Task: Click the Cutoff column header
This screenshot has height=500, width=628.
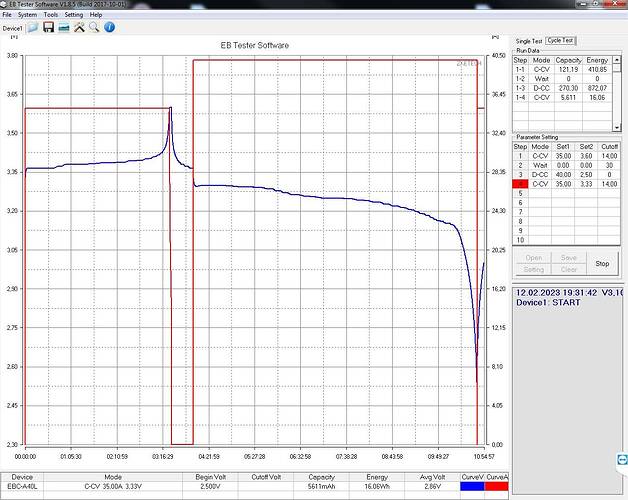Action: 609,147
